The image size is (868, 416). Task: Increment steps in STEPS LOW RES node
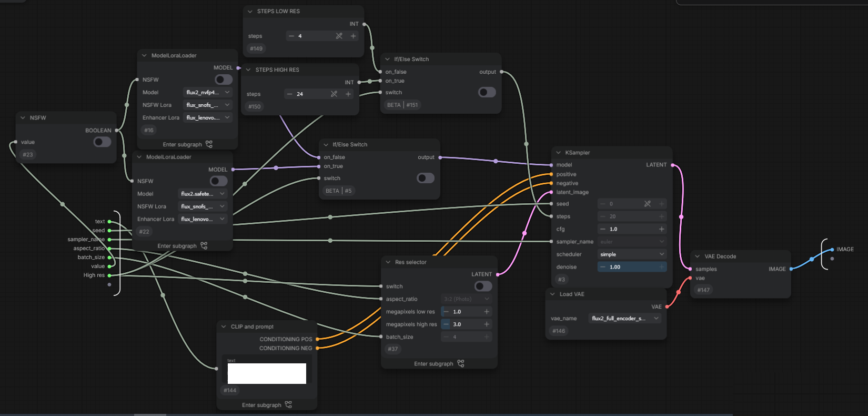point(353,36)
